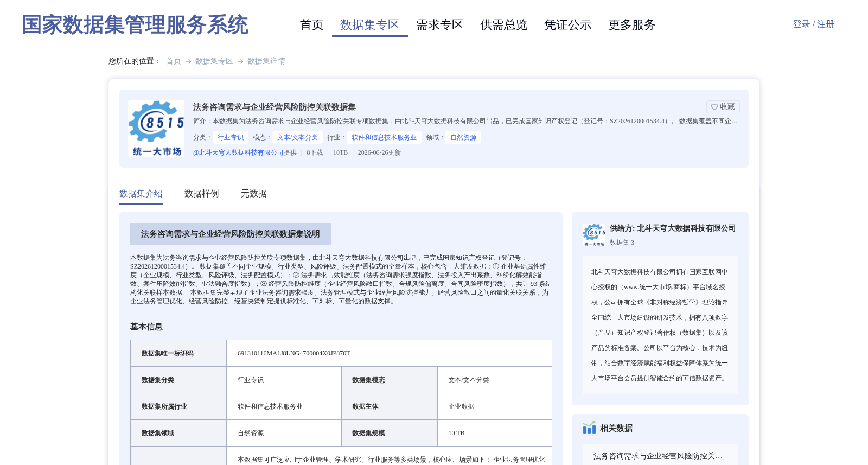Click the 自然资源 domain tag
The height and width of the screenshot is (465, 868).
point(463,138)
